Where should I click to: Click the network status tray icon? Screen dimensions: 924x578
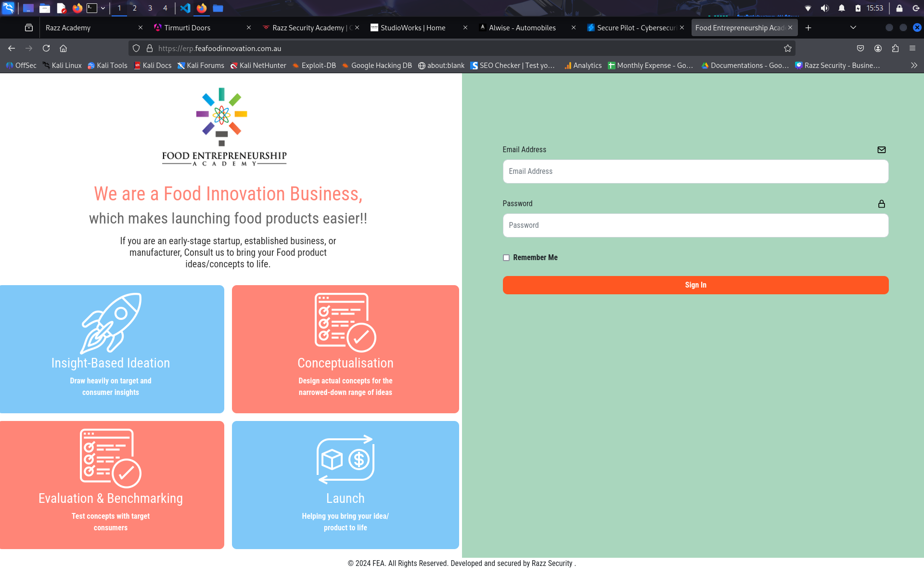(x=808, y=8)
